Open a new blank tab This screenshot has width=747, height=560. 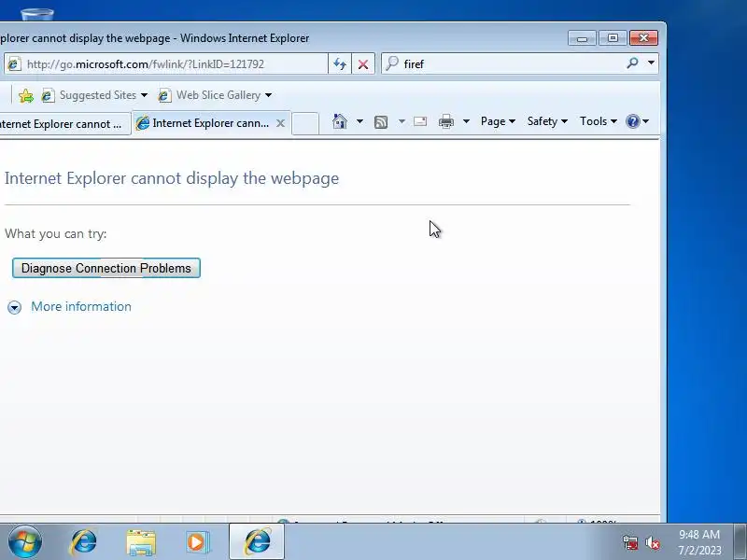click(x=305, y=124)
